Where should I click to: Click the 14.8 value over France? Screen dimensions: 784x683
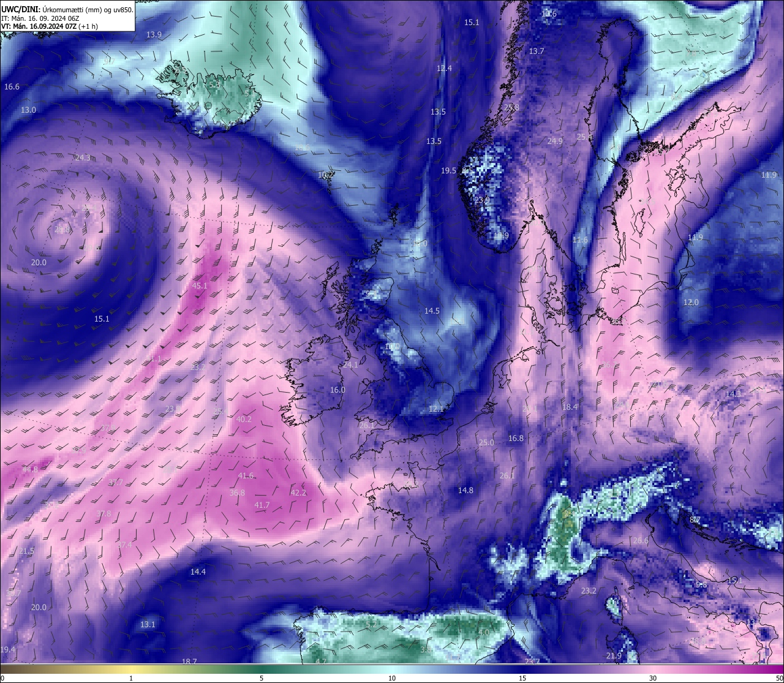point(466,490)
